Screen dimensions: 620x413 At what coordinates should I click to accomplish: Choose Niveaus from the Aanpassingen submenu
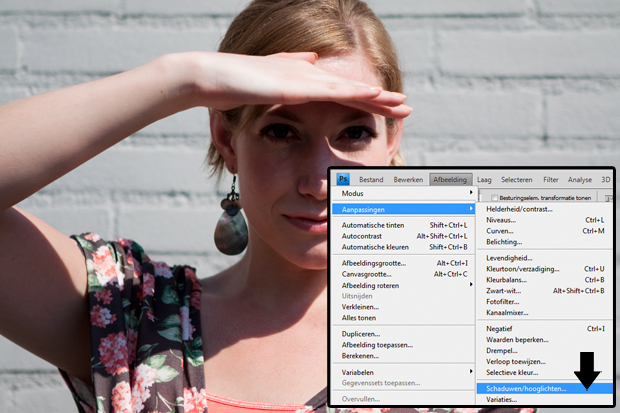pyautogui.click(x=502, y=220)
